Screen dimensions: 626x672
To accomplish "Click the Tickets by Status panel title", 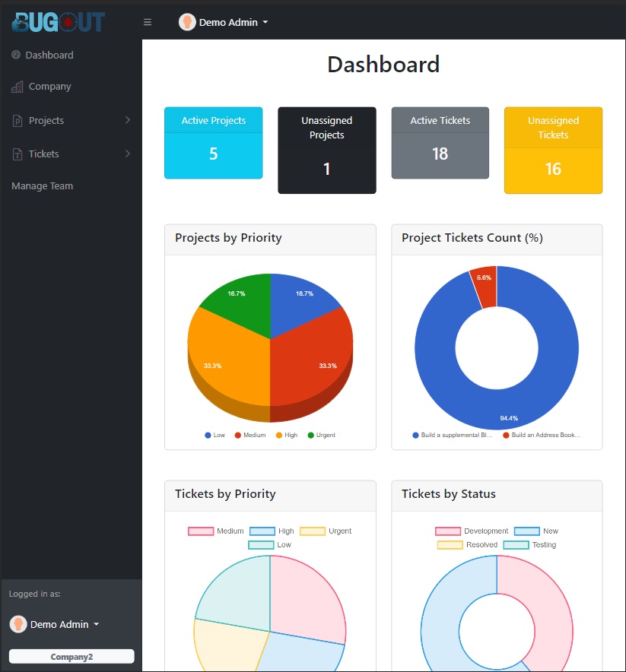I will click(449, 493).
